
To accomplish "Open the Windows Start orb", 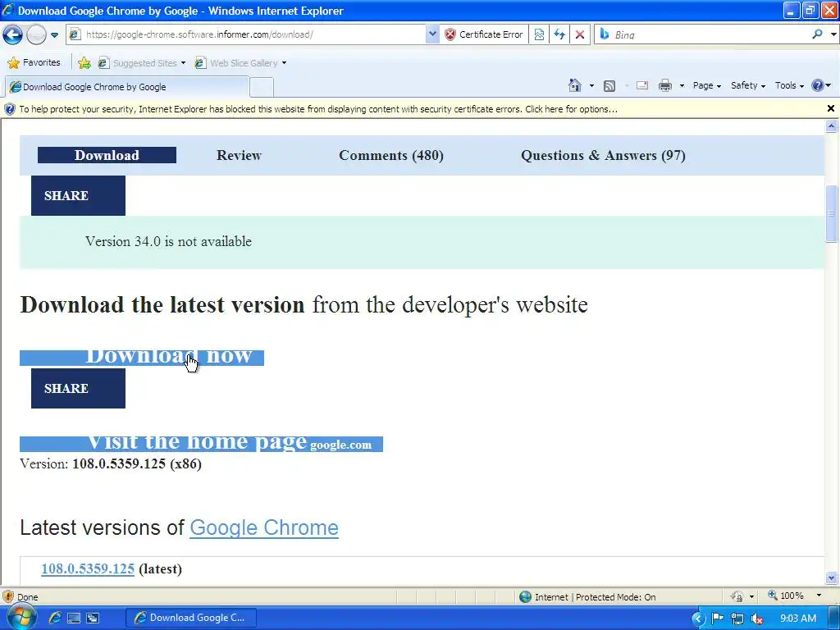I will 21,617.
